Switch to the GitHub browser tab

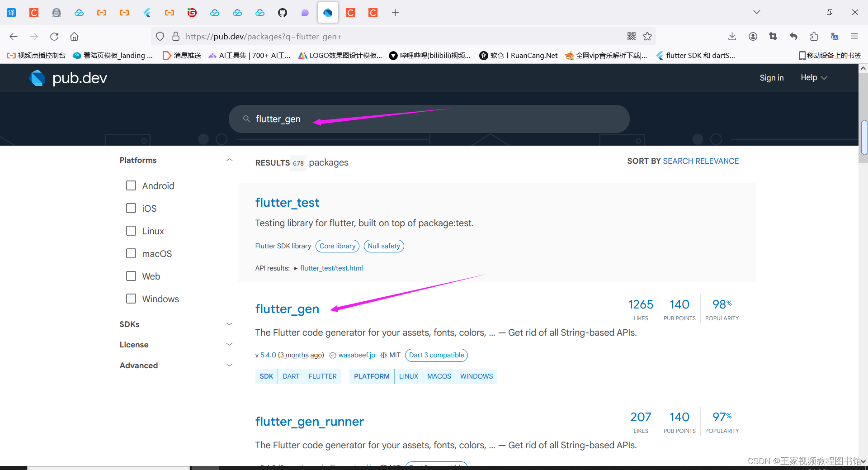point(282,12)
